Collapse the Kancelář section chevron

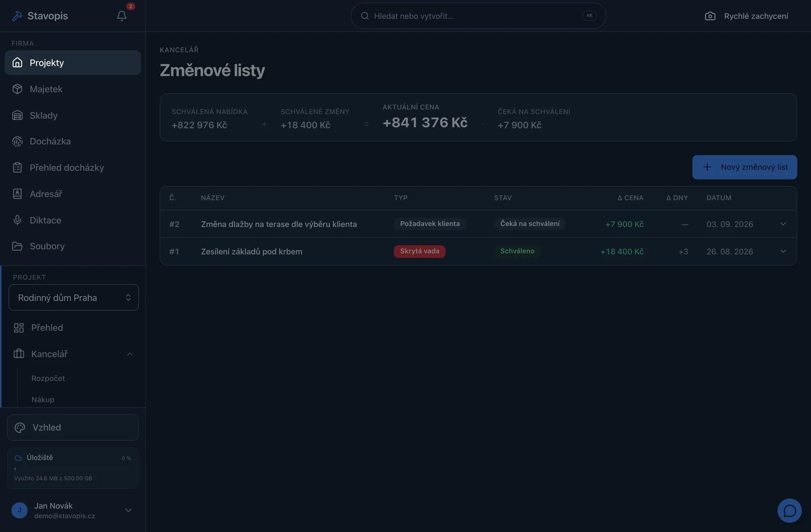(129, 354)
